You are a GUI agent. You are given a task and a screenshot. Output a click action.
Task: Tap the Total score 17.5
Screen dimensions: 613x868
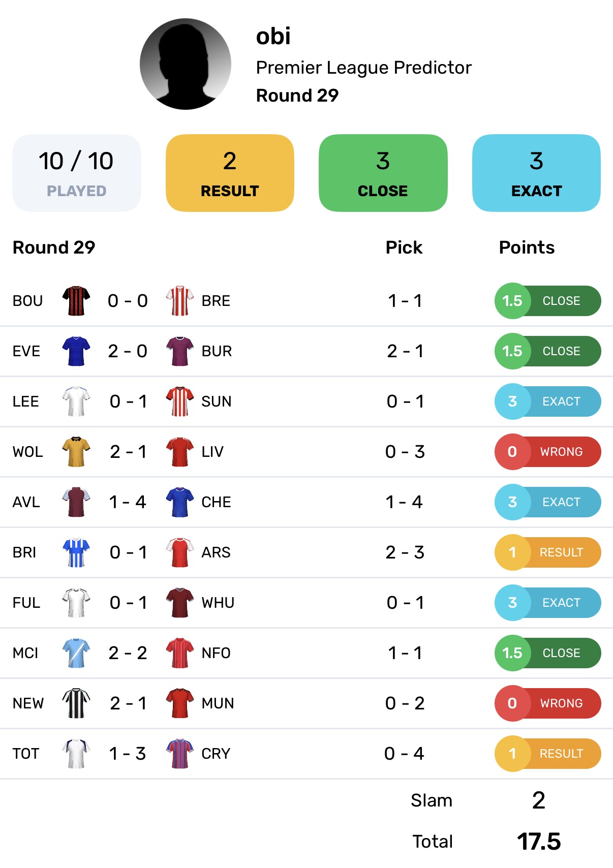(x=538, y=841)
